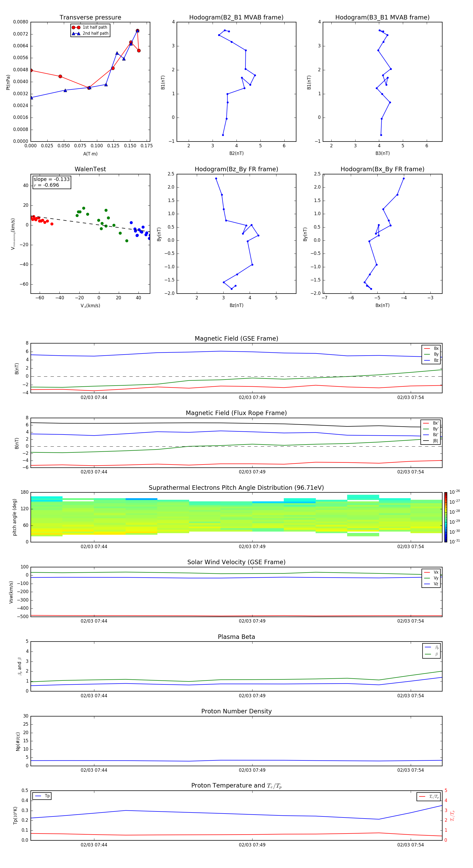473x868 pixels.
Task: Click the 'Vz' legend entry
Action: [431, 584]
